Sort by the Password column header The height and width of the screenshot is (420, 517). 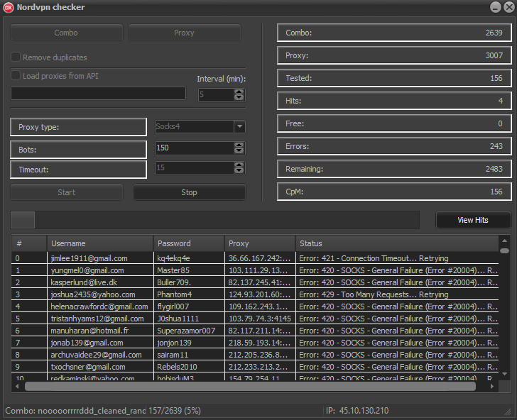click(x=189, y=243)
